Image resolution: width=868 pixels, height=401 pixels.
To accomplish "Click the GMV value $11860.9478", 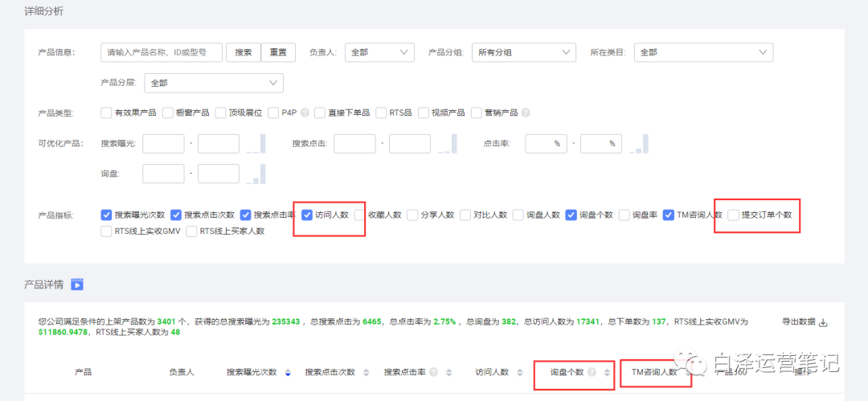I will [x=64, y=333].
